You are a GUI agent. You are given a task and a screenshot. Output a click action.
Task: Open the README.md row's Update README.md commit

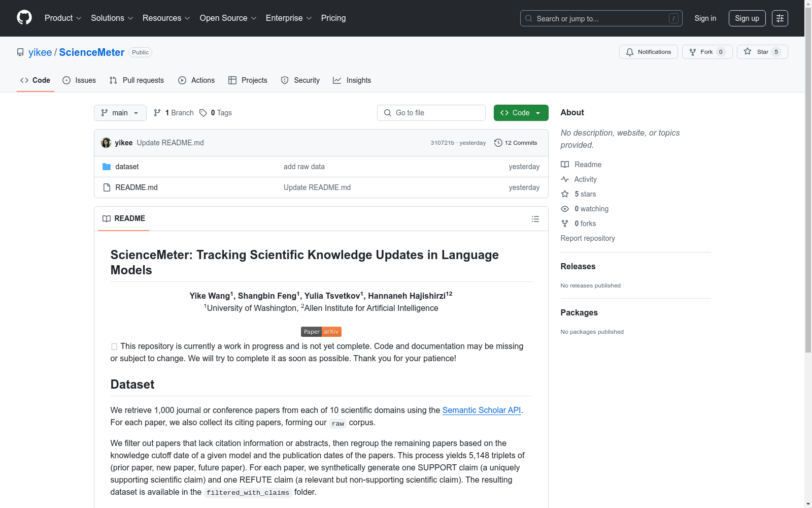(x=317, y=187)
